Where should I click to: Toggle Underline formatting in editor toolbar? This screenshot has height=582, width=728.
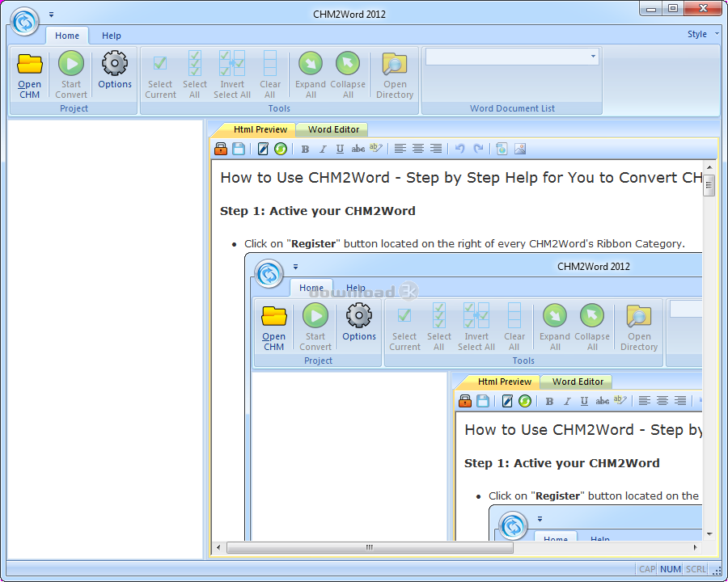(340, 149)
